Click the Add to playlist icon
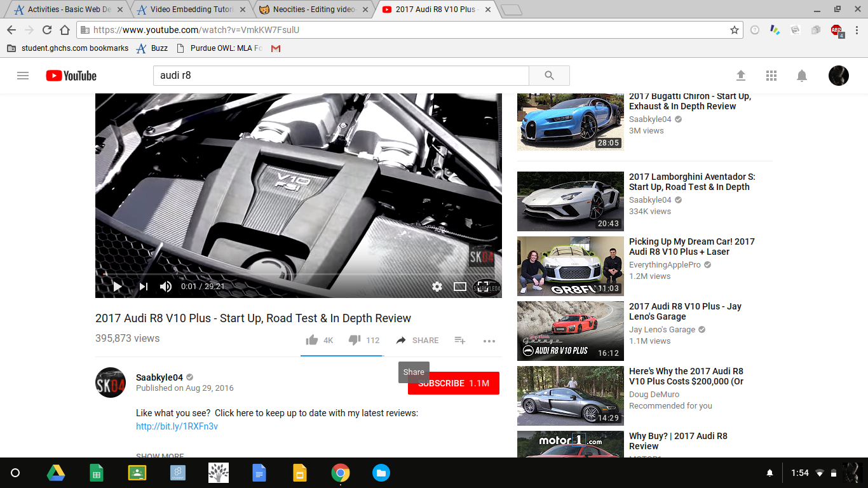868x488 pixels. (460, 341)
